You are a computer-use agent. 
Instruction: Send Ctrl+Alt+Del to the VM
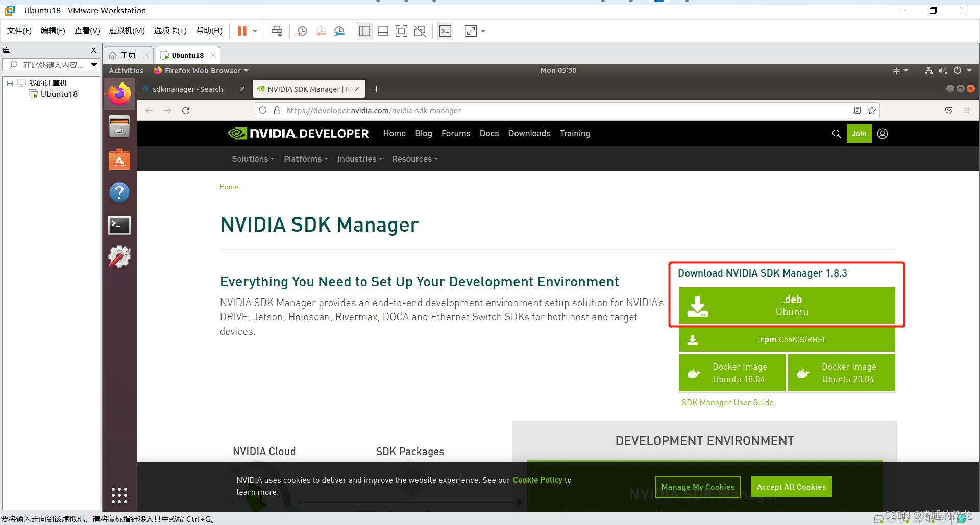[277, 31]
